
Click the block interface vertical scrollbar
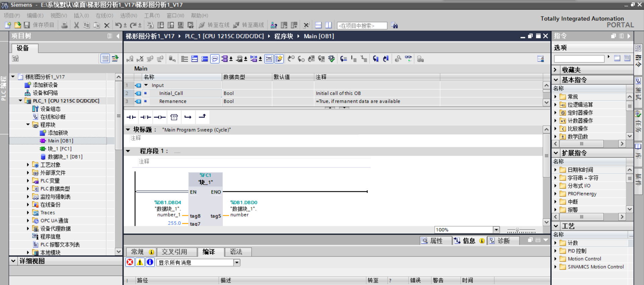tap(547, 94)
